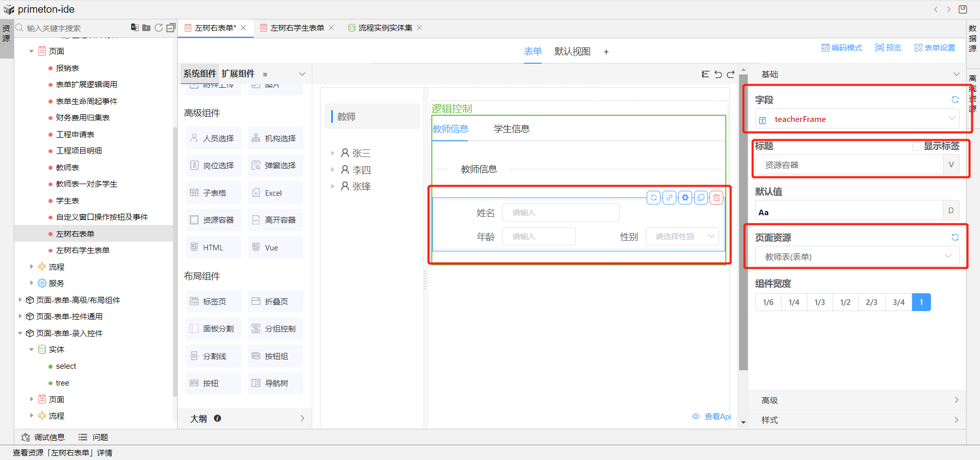Click the 预览 preview button

coord(888,47)
